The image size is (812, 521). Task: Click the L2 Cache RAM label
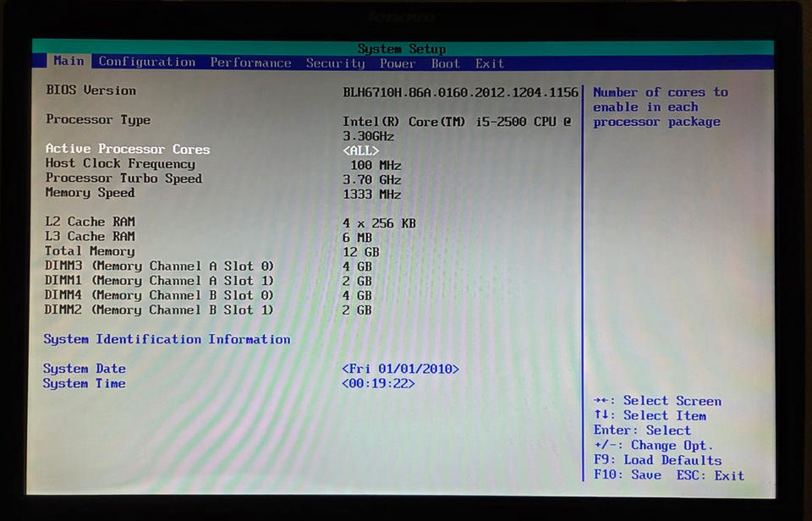tap(91, 222)
